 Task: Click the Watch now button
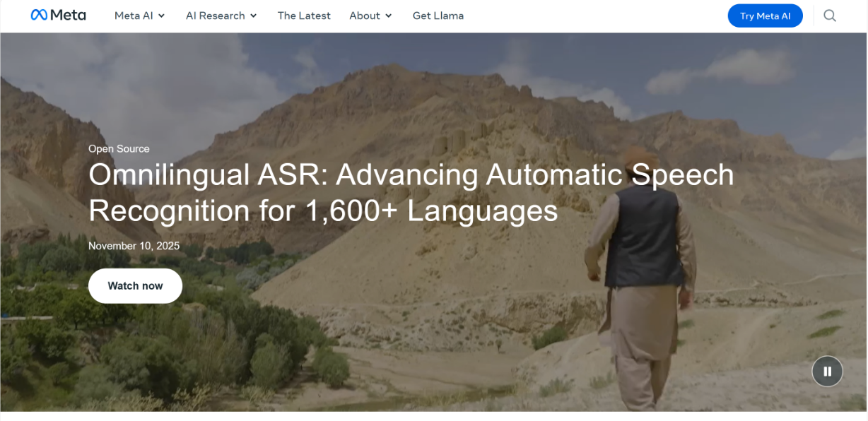[135, 286]
